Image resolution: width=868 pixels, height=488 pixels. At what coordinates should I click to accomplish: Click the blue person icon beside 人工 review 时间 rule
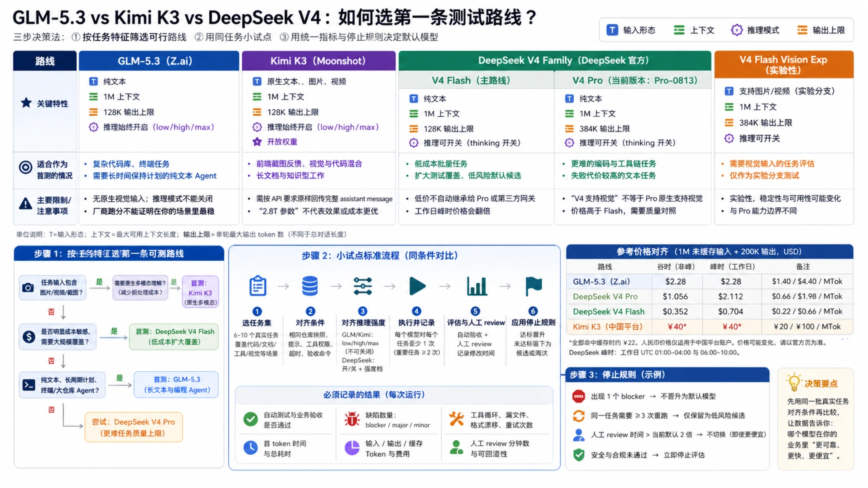579,435
